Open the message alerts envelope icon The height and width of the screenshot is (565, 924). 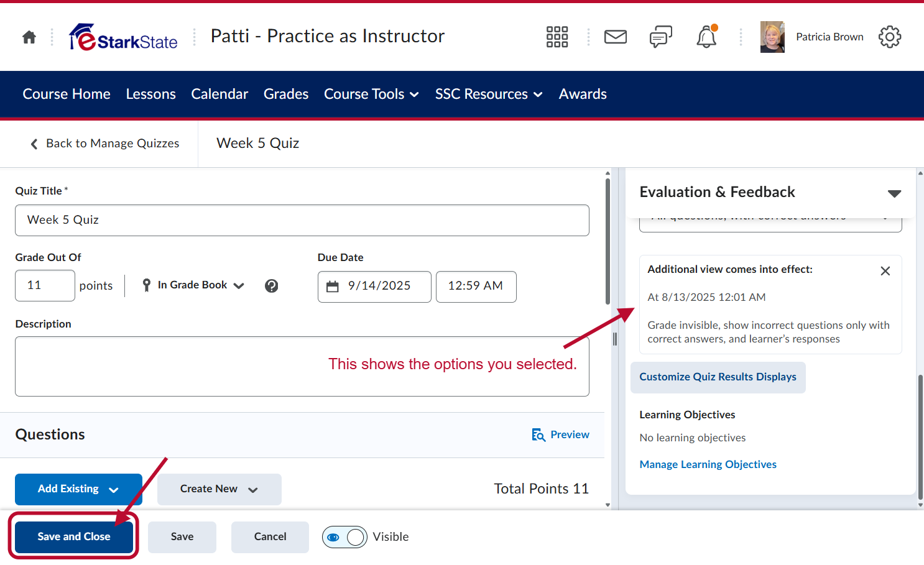pos(616,37)
